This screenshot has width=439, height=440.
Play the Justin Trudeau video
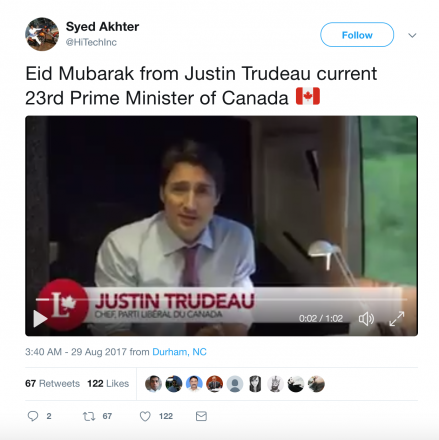(40, 319)
